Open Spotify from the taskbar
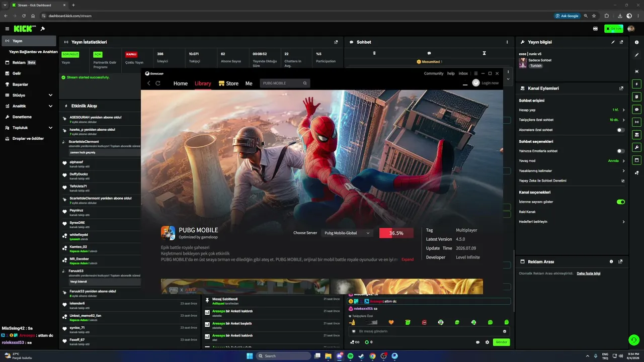Image resolution: width=644 pixels, height=362 pixels. tap(350, 356)
